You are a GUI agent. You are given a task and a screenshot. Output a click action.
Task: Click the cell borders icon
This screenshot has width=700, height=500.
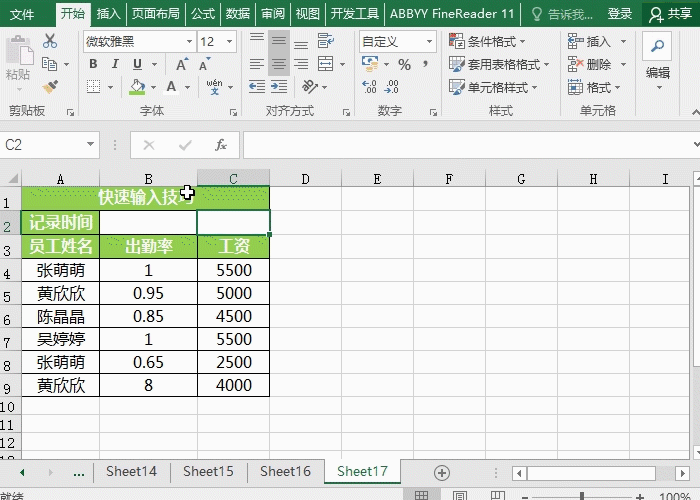[93, 87]
